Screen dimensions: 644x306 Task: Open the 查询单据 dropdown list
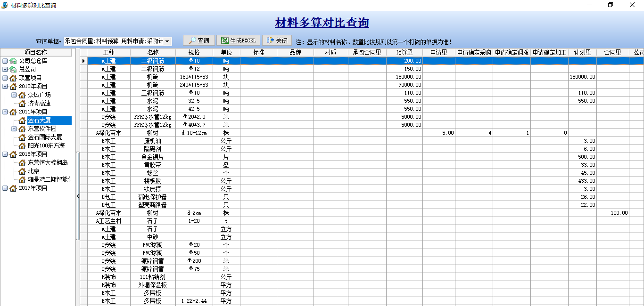click(167, 41)
